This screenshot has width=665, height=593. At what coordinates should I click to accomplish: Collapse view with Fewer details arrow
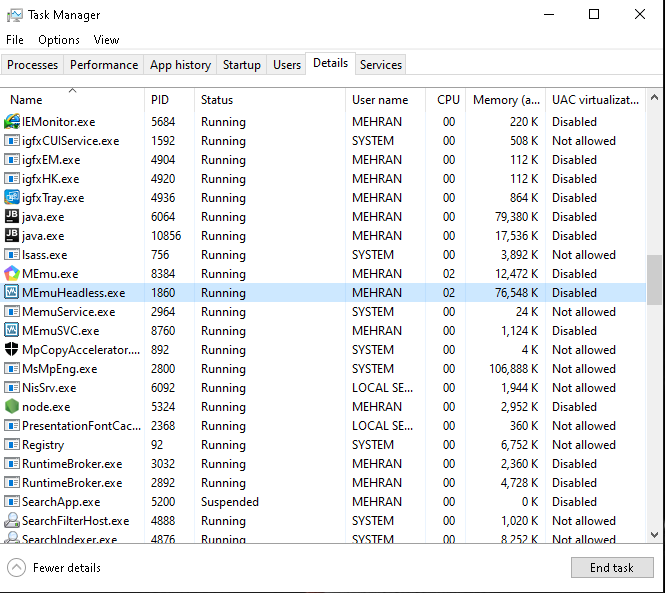click(17, 568)
